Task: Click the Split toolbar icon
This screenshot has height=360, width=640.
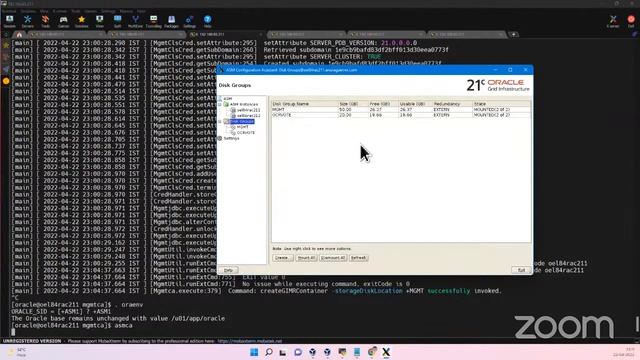Action: (118, 21)
